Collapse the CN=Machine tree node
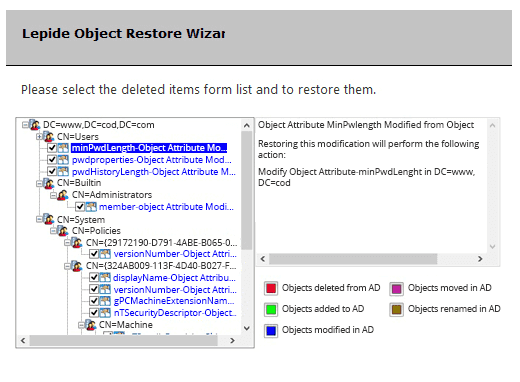520x382 pixels. click(81, 325)
